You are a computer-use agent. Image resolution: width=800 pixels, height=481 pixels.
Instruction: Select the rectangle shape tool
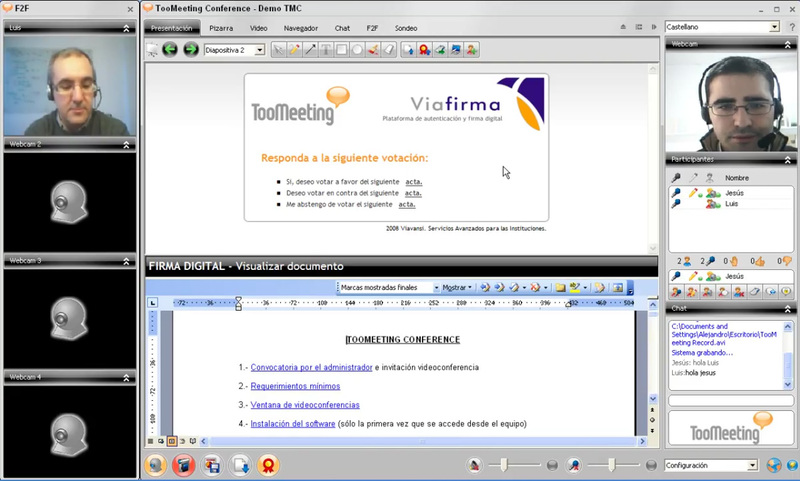click(342, 49)
